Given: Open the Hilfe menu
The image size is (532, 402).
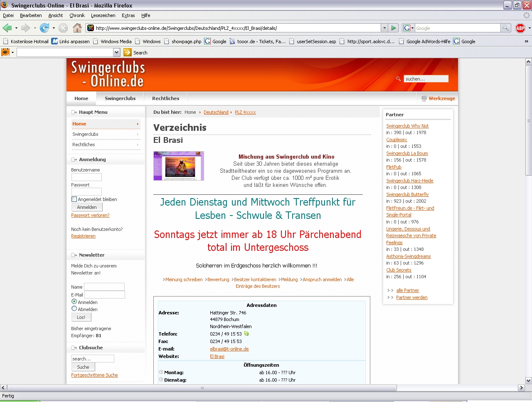Looking at the screenshot, I should [146, 15].
